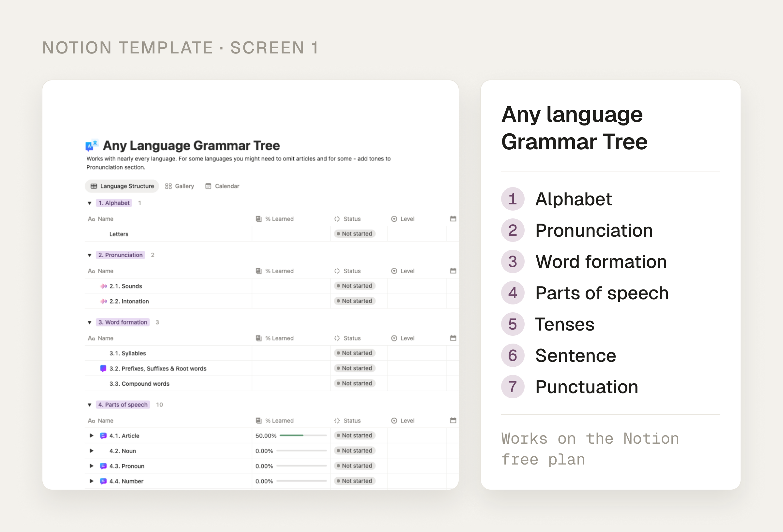Open the Letters row

coord(119,234)
